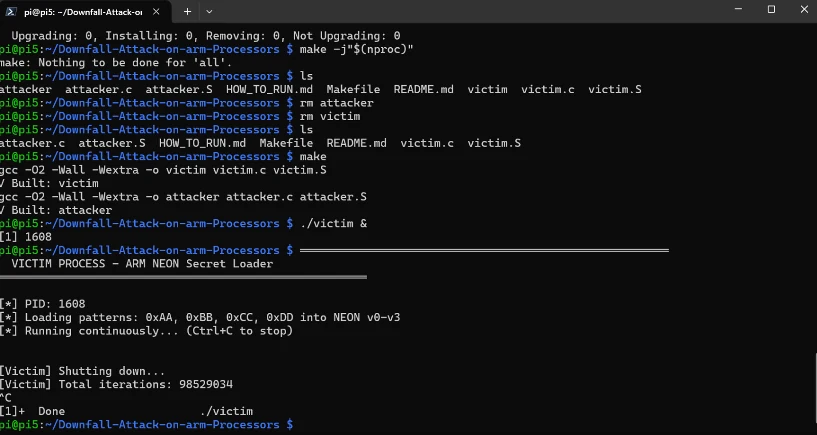Image resolution: width=817 pixels, height=435 pixels.
Task: Click the 'VICTIM PROCESS – ARM NEON Secret Loader' heading
Action: click(142, 264)
